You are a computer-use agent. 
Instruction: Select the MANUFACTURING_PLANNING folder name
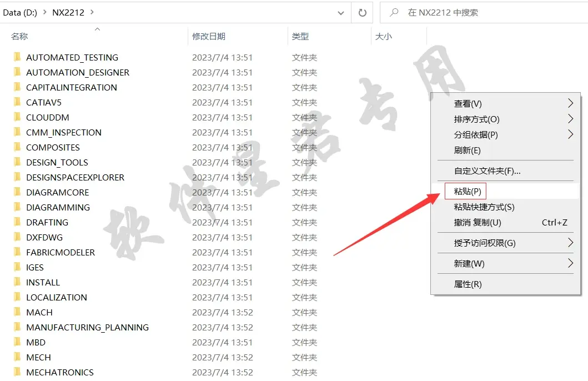[87, 327]
